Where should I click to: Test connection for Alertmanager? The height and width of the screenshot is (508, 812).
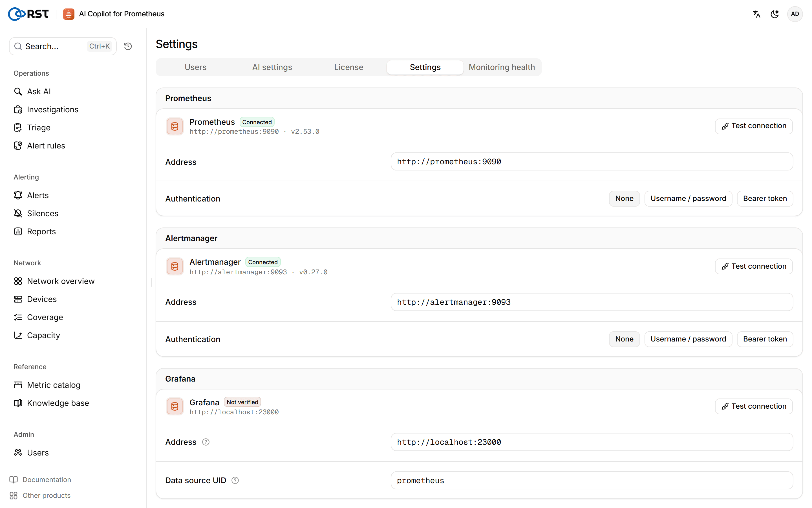[x=754, y=266]
